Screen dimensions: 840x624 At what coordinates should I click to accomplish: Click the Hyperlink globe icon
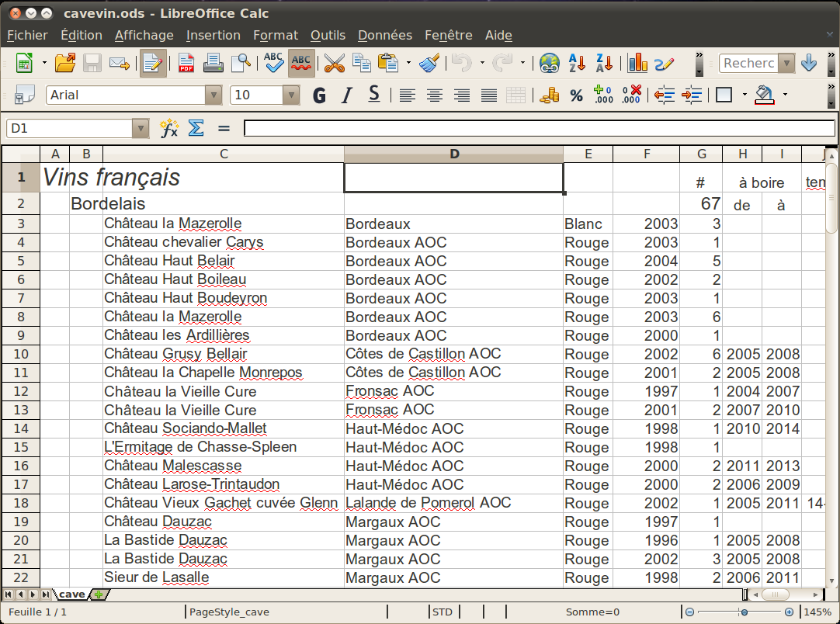pyautogui.click(x=550, y=63)
